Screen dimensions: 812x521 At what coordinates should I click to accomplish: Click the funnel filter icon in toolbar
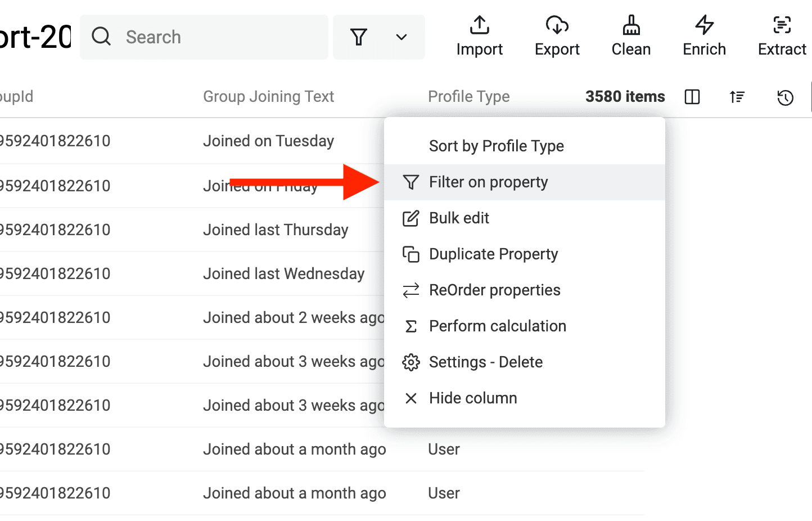pyautogui.click(x=359, y=37)
